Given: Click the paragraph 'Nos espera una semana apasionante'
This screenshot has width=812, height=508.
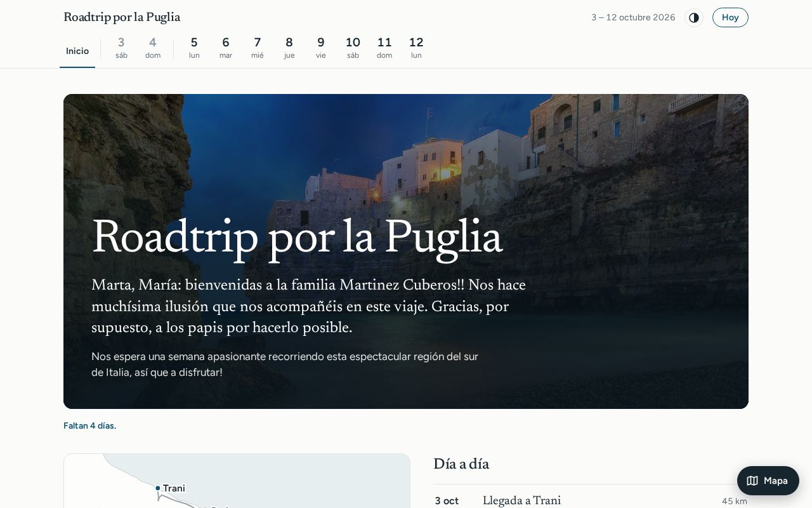Looking at the screenshot, I should pos(285,364).
